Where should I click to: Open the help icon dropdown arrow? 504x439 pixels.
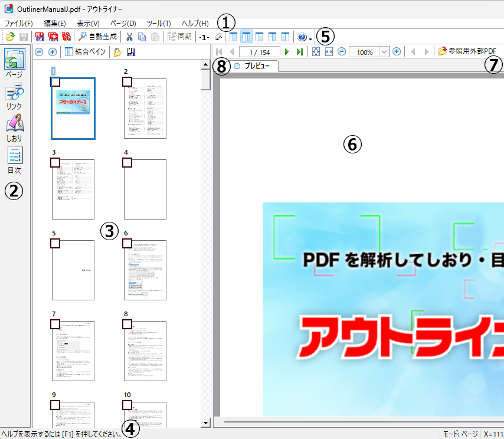pos(310,38)
